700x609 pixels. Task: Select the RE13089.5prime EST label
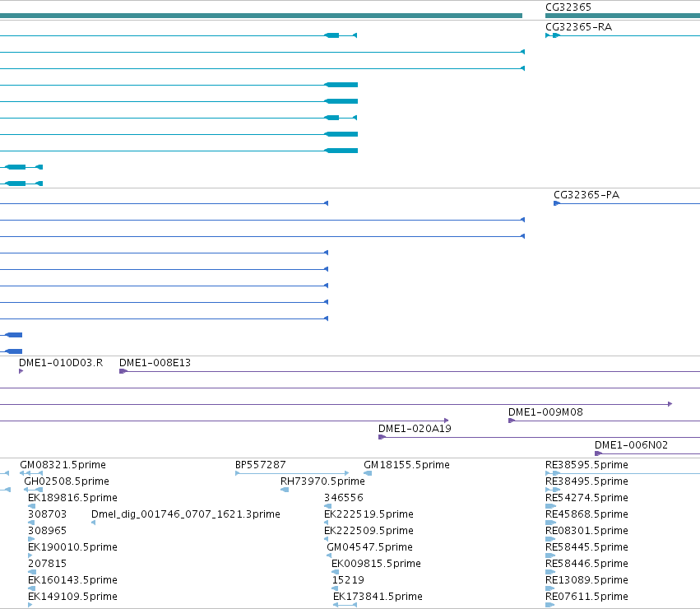(586, 580)
